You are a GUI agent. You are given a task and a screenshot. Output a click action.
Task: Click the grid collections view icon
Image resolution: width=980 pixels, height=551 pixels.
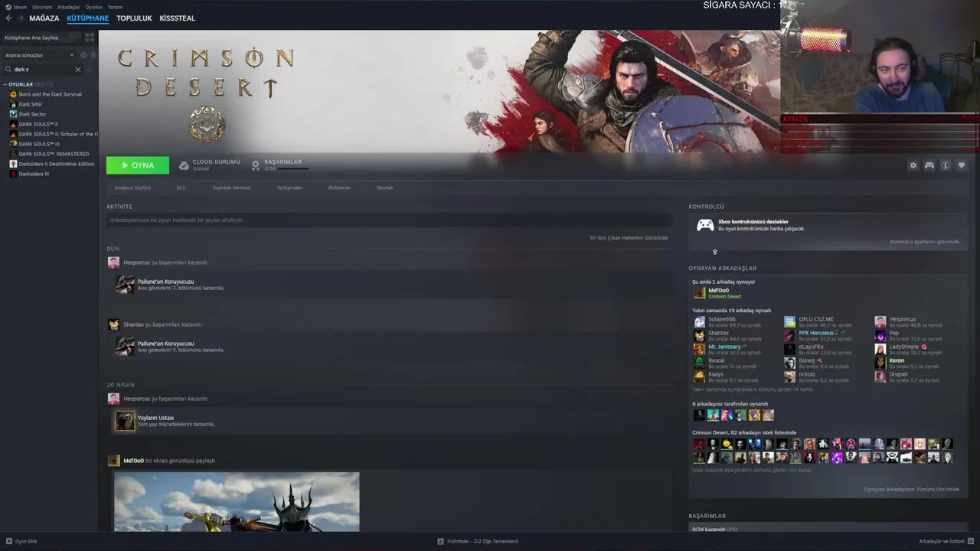tap(90, 37)
